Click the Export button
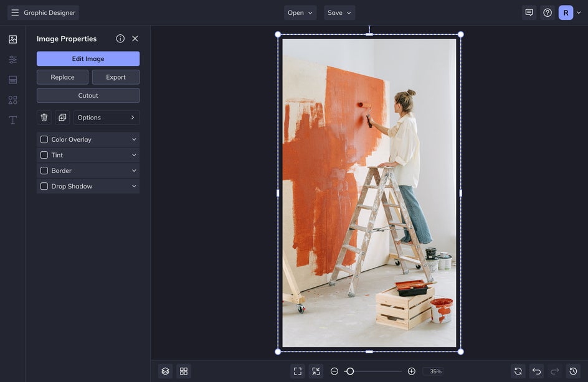588x382 pixels. (x=116, y=77)
